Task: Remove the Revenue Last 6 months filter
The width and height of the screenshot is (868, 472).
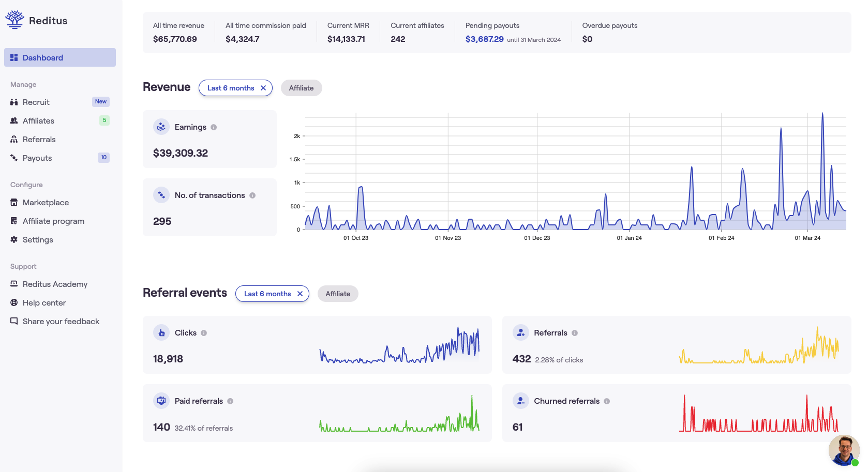Action: pos(264,88)
